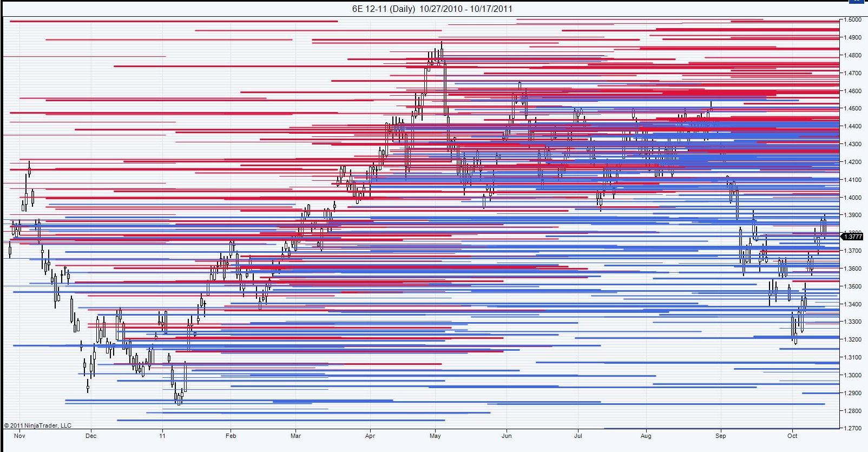
Task: Click the "11" year label on time axis
Action: point(162,436)
